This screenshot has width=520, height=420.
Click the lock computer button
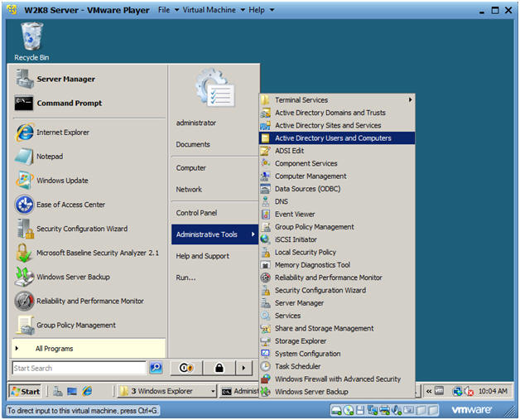tap(219, 368)
